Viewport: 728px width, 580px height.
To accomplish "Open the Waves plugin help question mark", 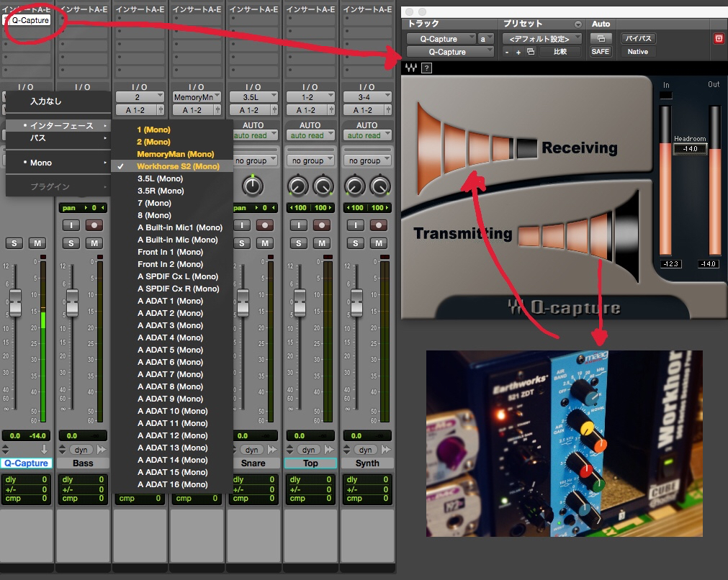I will tap(426, 68).
